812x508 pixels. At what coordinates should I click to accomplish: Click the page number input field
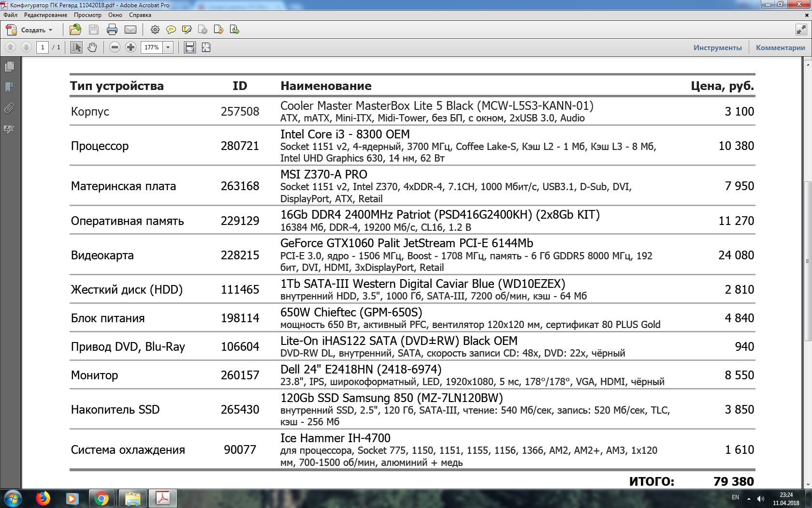point(43,47)
